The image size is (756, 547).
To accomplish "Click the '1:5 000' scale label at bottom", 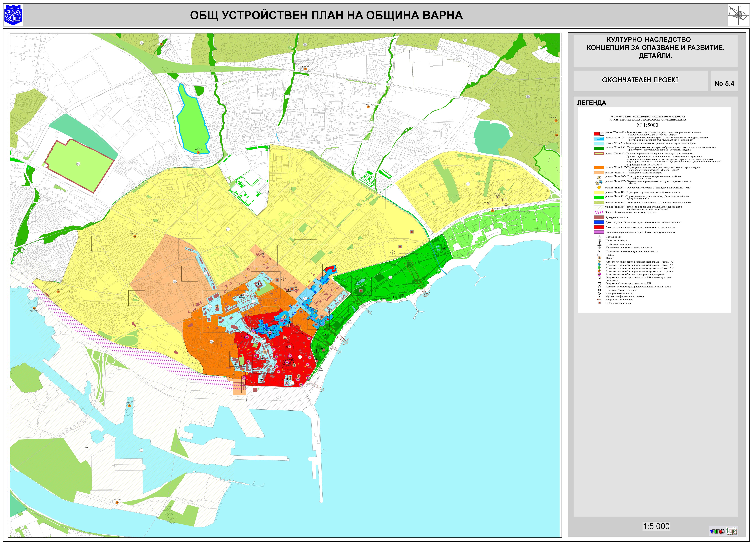I will (x=656, y=527).
